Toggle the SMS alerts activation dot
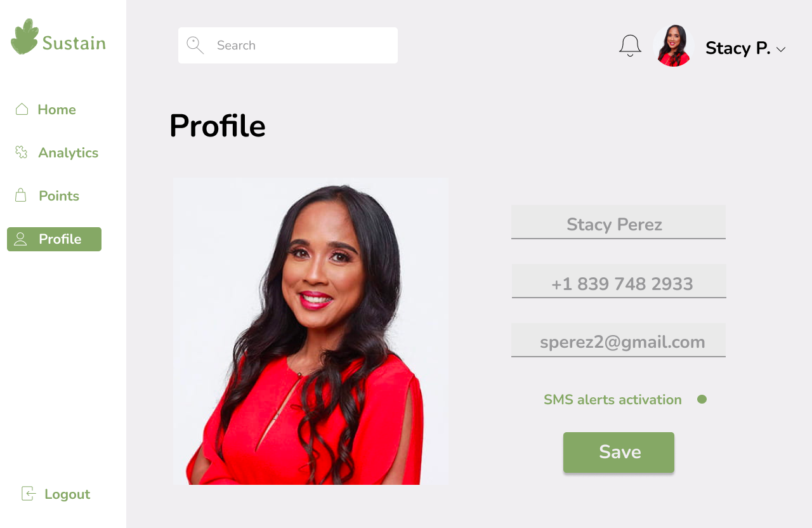Screen dimensions: 812x528 click(702, 399)
